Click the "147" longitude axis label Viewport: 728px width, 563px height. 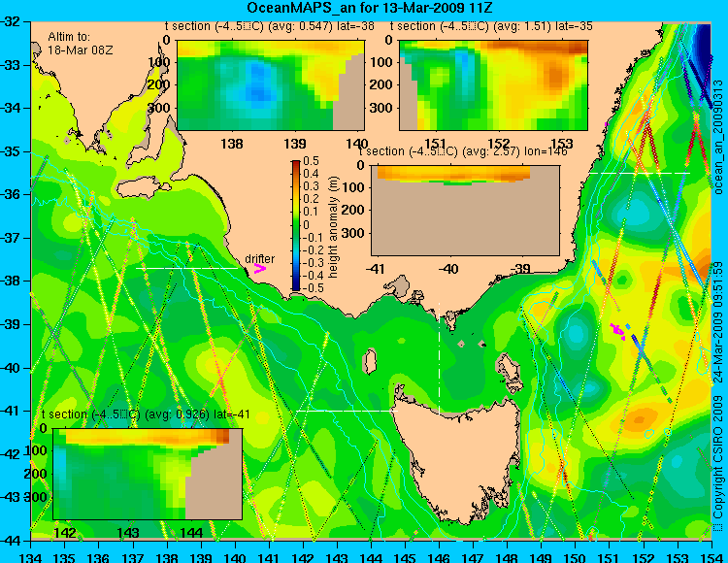point(474,557)
